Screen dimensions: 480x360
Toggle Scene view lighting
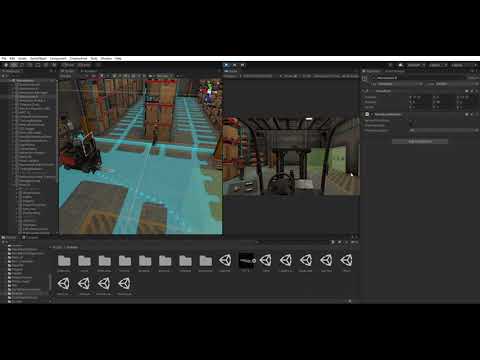click(101, 76)
